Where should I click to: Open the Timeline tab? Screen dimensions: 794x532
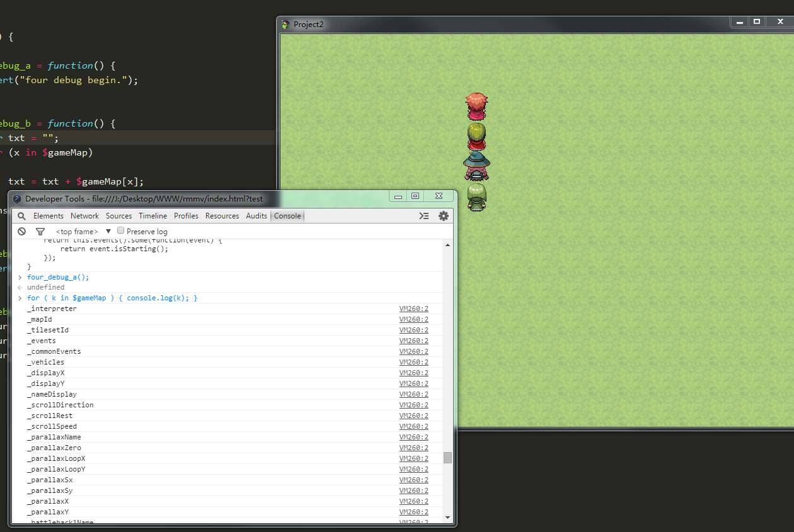tap(153, 216)
